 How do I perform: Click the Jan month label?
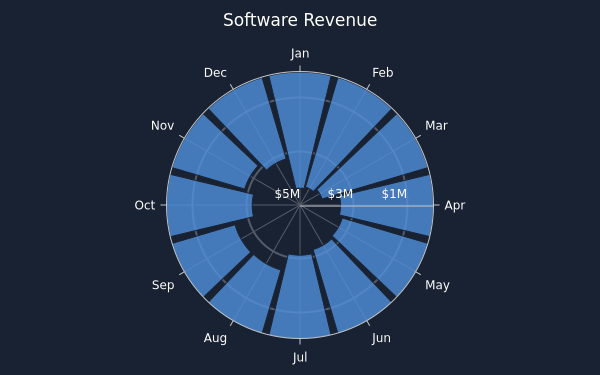click(x=300, y=54)
